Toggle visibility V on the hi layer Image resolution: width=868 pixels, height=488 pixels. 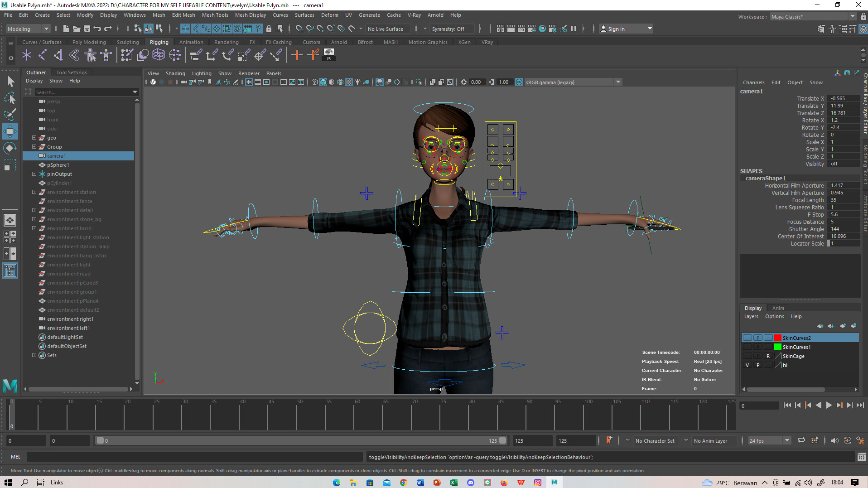coord(747,365)
